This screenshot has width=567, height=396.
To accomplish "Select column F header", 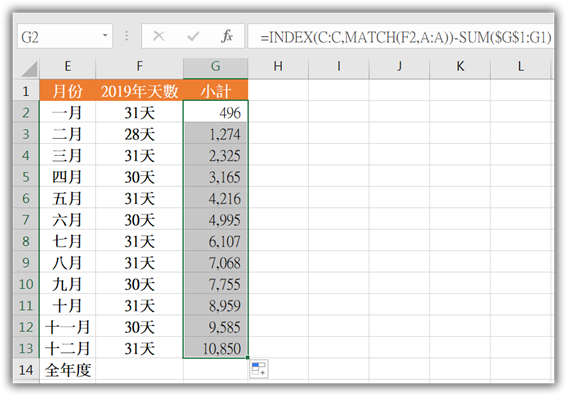I will coord(139,67).
